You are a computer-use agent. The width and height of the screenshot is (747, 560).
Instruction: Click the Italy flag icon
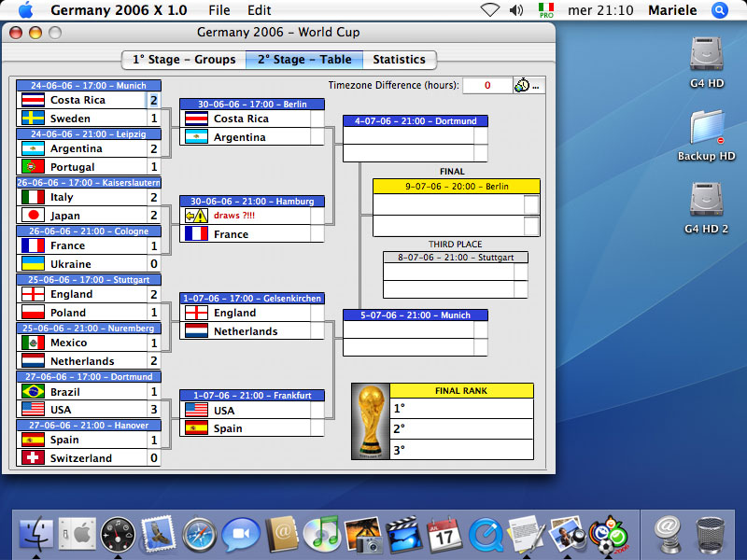click(x=33, y=197)
